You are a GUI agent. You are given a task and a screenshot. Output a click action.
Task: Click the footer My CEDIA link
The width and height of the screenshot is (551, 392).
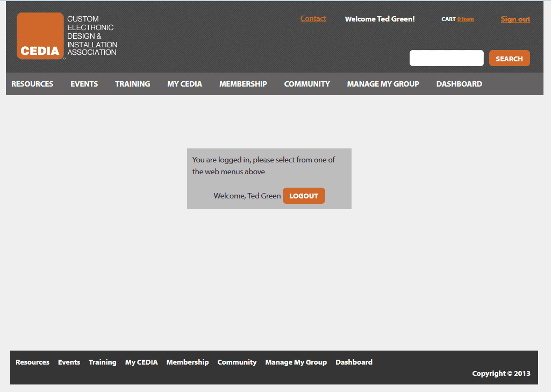[141, 362]
